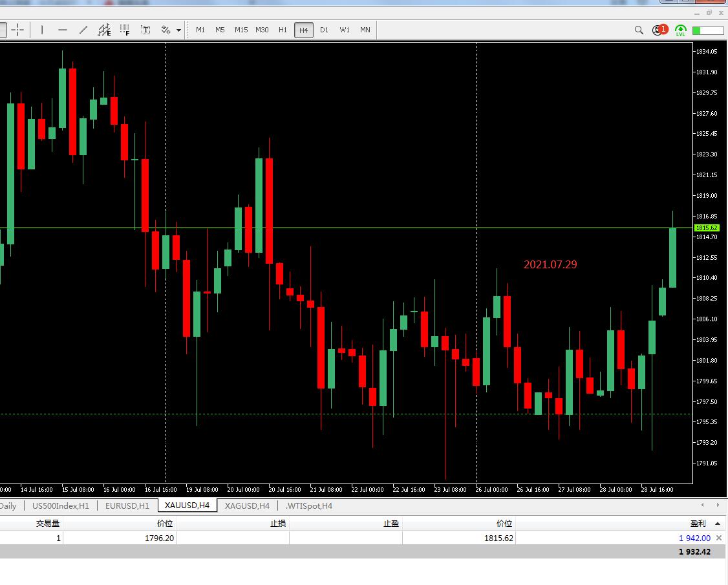
Task: Select the text label tool
Action: tap(145, 30)
